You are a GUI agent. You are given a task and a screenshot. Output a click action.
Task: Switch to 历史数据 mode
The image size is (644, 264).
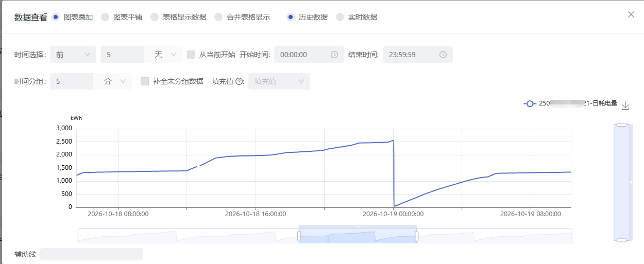tap(291, 17)
